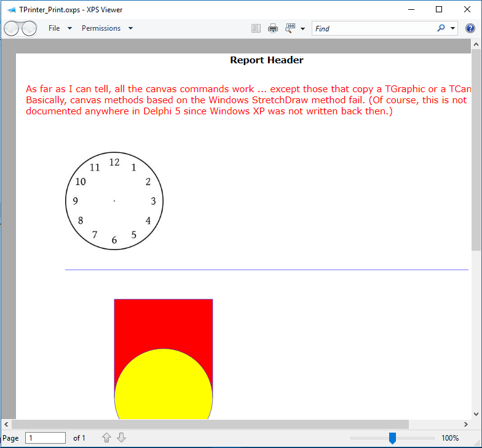482x448 pixels.
Task: Click the page number input field
Action: 45,438
